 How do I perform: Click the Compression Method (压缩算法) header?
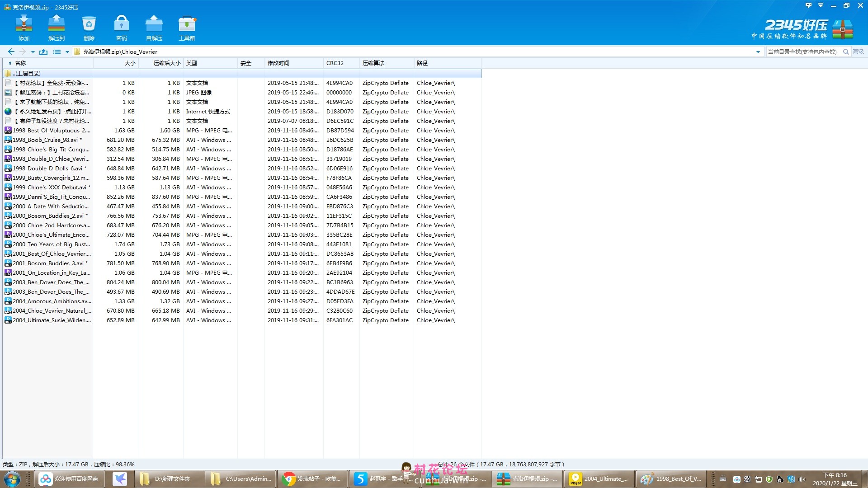[x=387, y=63]
